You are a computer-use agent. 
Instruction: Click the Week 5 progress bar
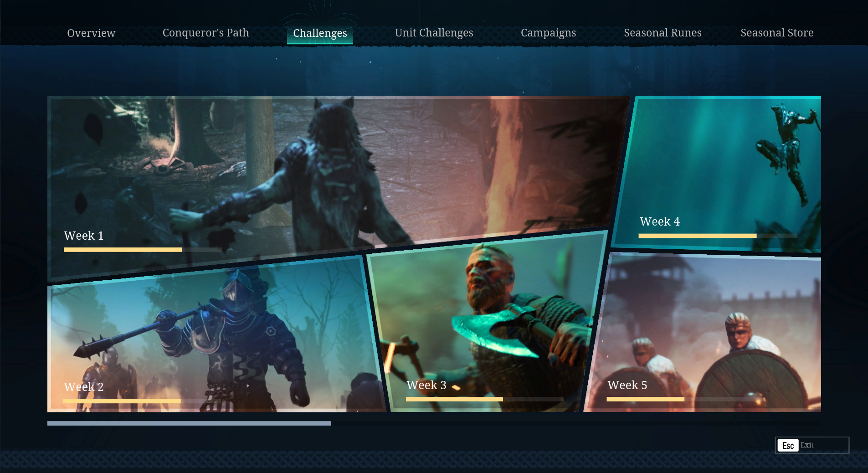(x=685, y=399)
